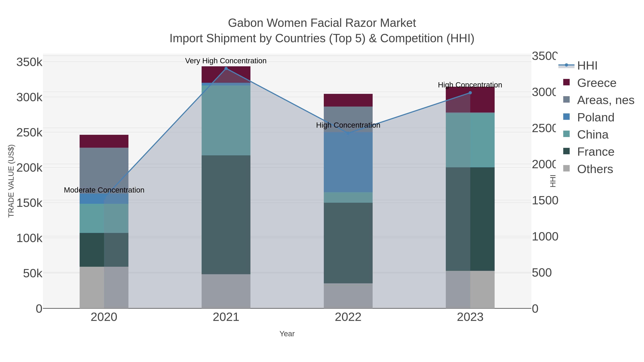Click the 'Moderate Concentration' annotation
Viewport: 644px width, 362px height.
point(104,190)
